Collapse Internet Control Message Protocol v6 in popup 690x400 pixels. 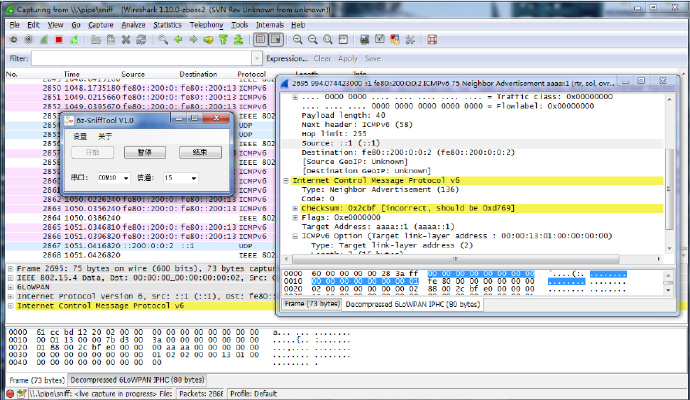coord(286,180)
